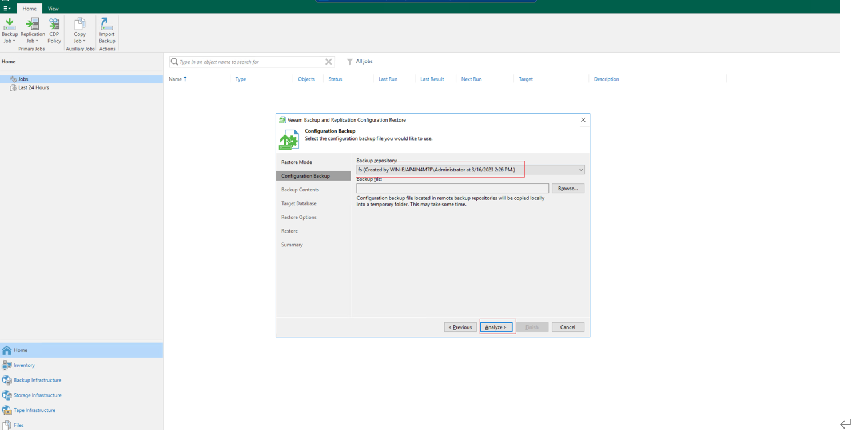Sort the job list by Name column
The height and width of the screenshot is (436, 868).
point(175,79)
